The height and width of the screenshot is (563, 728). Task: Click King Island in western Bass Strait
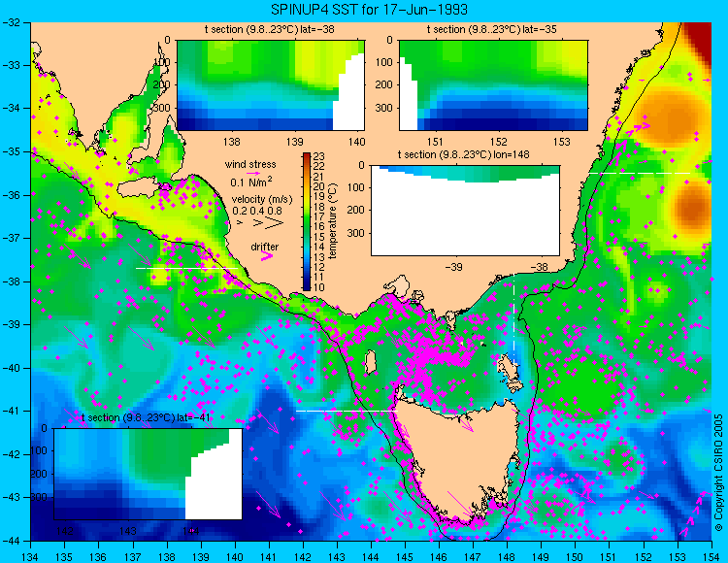(370, 362)
